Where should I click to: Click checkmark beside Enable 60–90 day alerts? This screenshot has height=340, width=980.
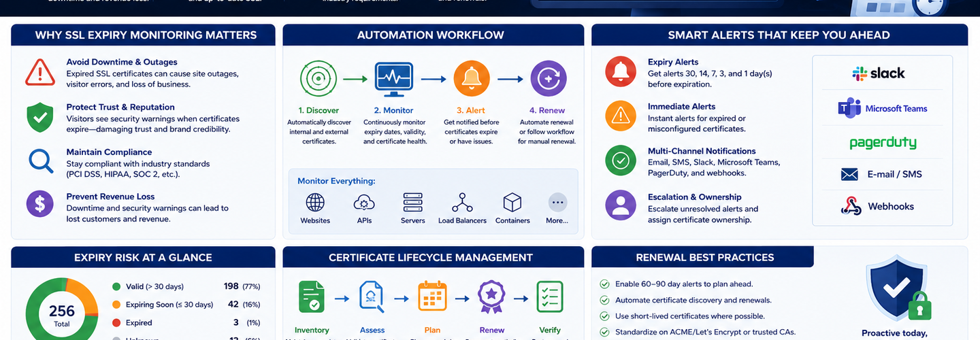pos(604,284)
